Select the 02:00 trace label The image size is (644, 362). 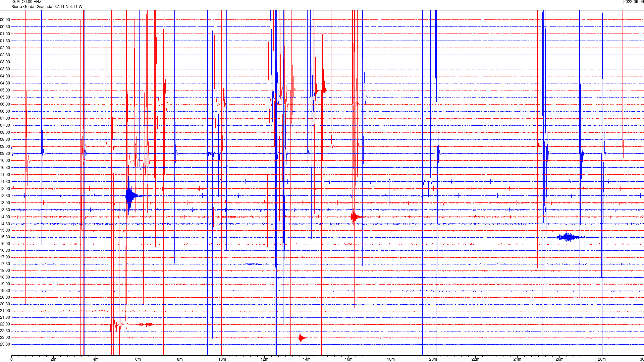[x=5, y=48]
